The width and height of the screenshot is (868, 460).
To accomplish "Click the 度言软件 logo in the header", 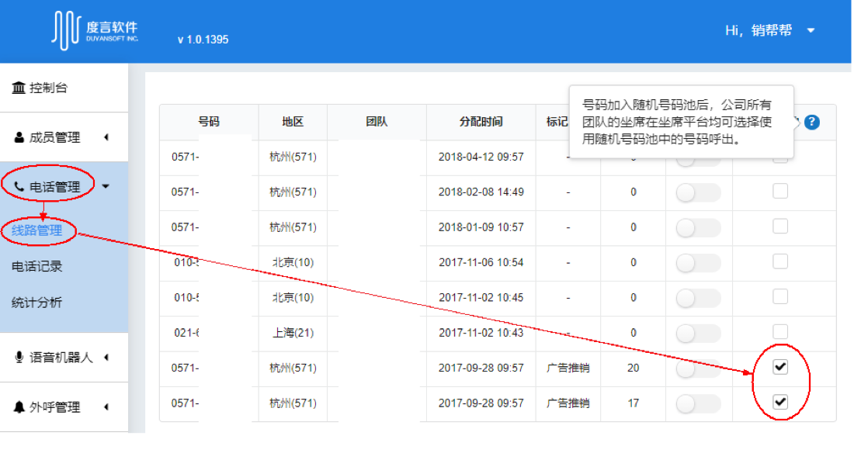I will (x=95, y=31).
